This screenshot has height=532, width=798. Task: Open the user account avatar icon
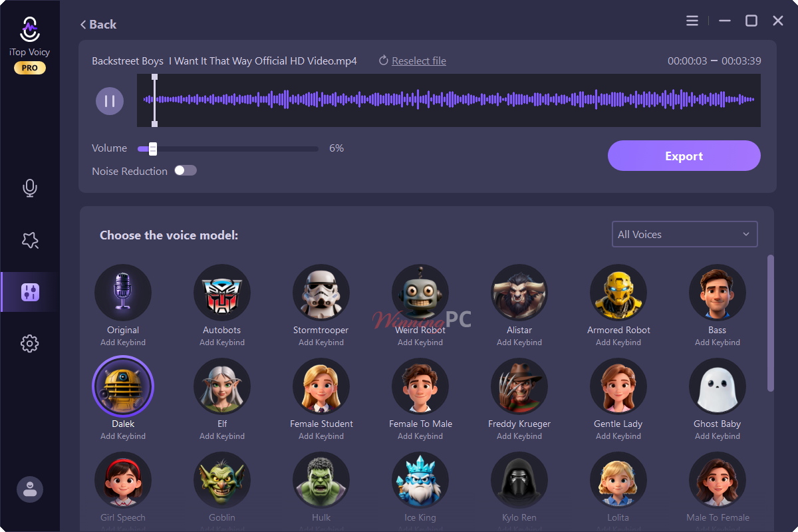point(30,489)
